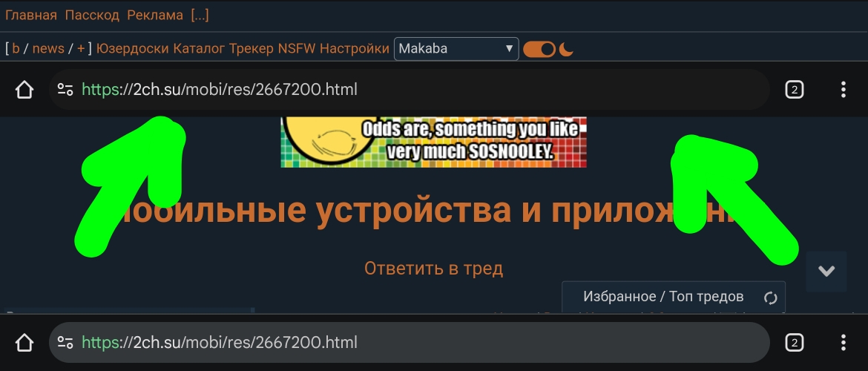Image resolution: width=868 pixels, height=371 pixels.
Task: Click the SOSNOOLEY banner image
Action: (433, 142)
